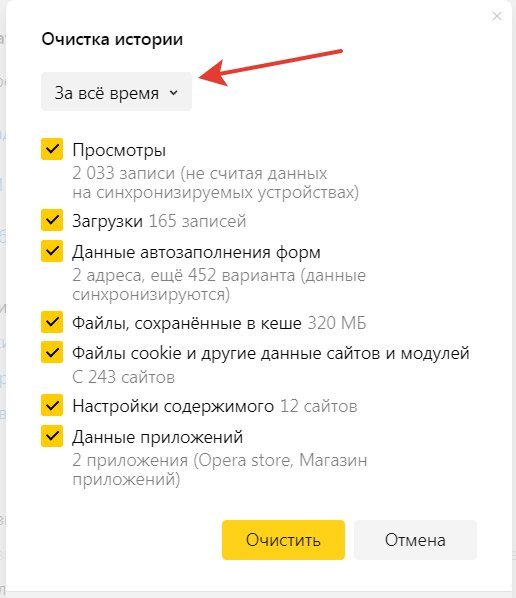
Task: Click the 'Данные автозаполнения форм' label
Action: [196, 252]
